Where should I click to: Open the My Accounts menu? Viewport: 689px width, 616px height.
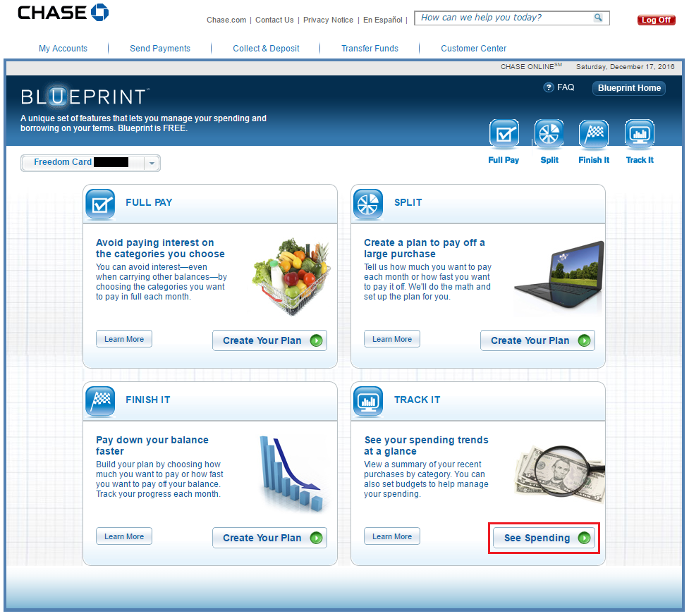point(63,49)
